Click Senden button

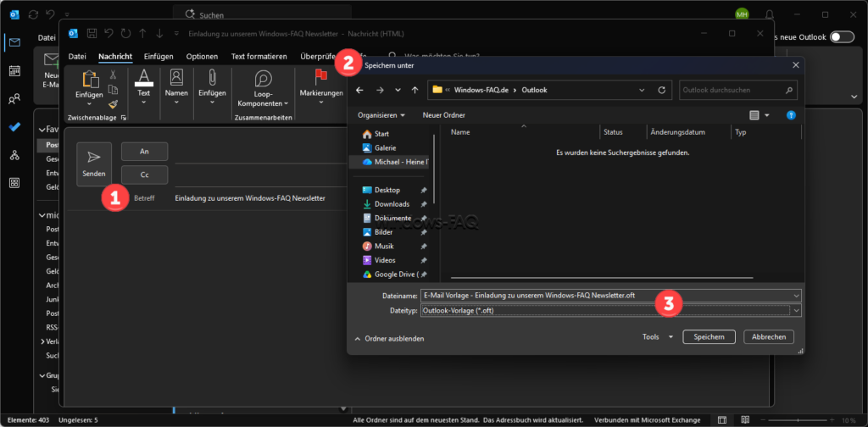tap(94, 164)
